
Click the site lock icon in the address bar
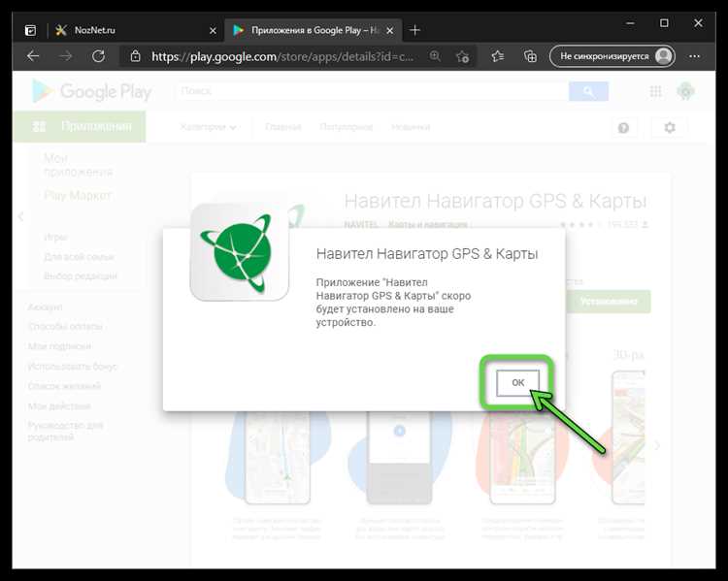pos(136,57)
